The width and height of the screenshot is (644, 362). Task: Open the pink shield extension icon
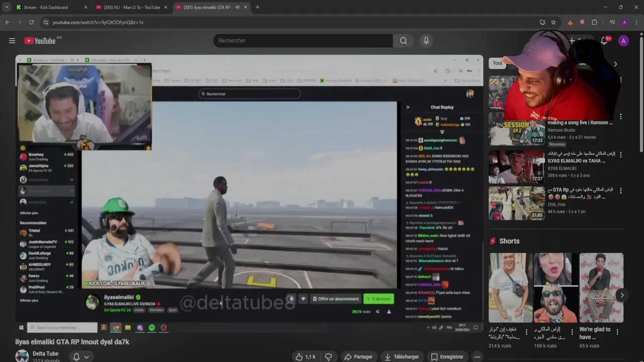click(582, 22)
